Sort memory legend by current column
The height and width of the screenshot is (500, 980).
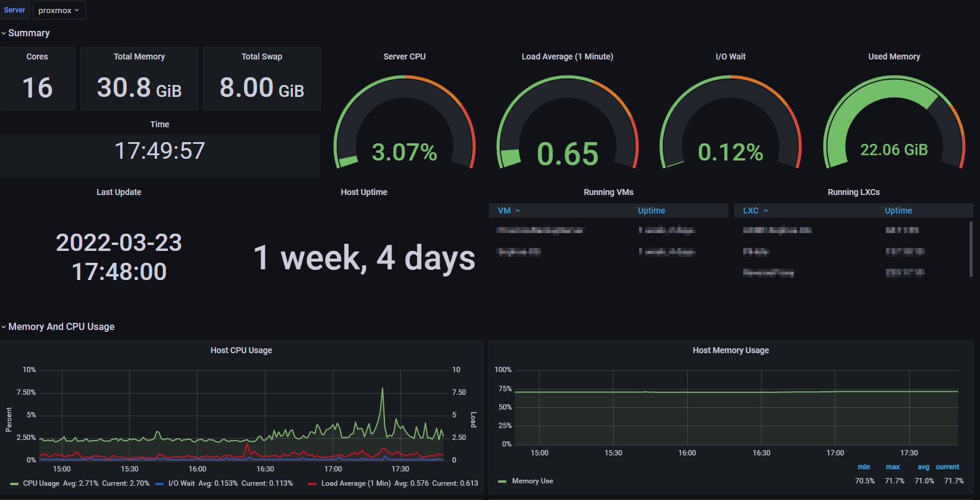[947, 467]
